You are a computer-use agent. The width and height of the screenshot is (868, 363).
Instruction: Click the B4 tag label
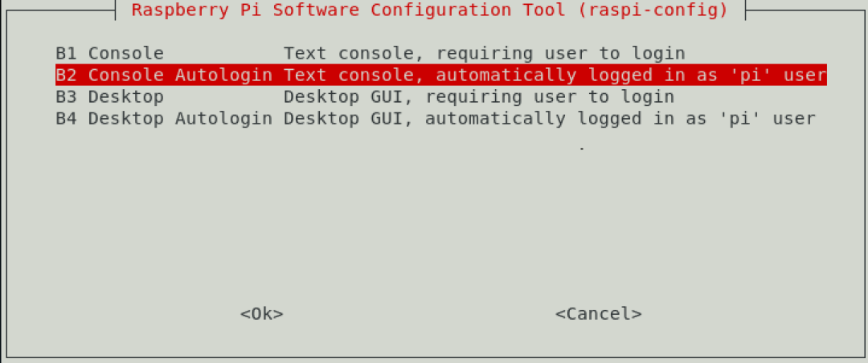[67, 119]
